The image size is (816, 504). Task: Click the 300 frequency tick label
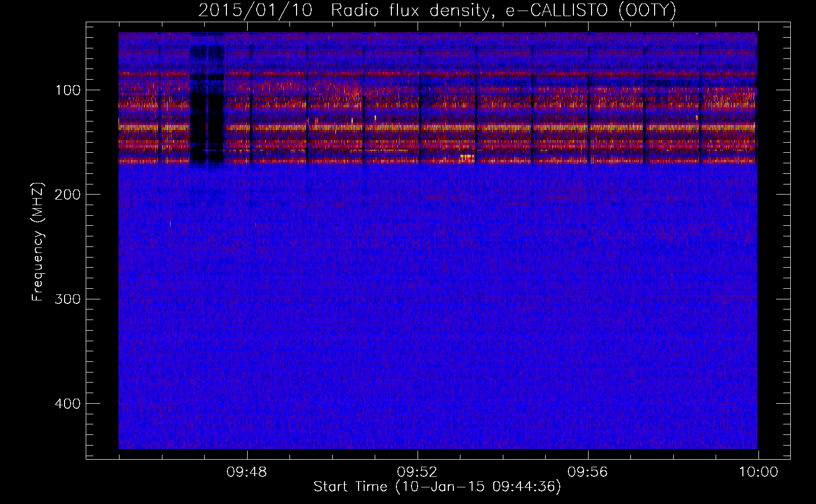(x=68, y=299)
